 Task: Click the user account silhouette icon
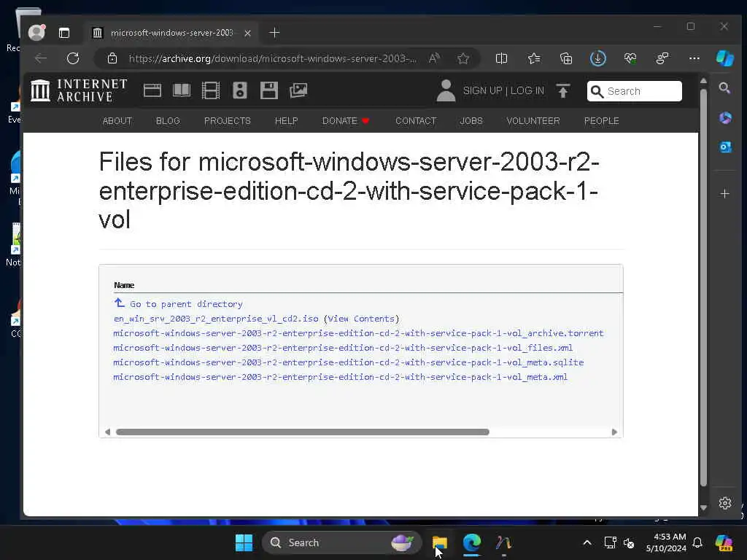[446, 90]
